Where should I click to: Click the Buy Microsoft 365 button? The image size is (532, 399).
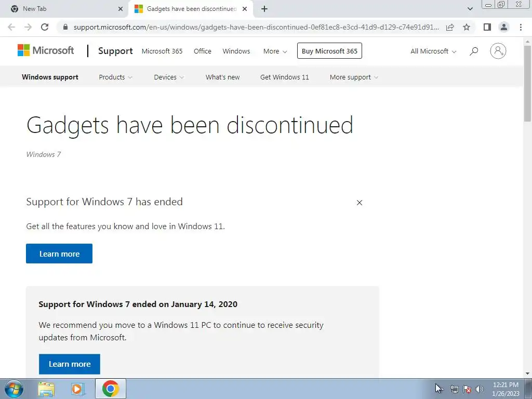tap(329, 51)
